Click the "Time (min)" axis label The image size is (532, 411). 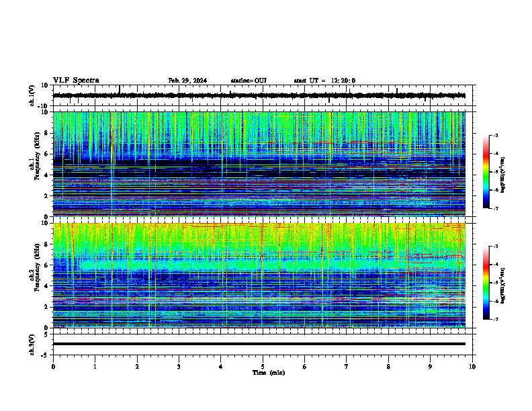pos(269,373)
